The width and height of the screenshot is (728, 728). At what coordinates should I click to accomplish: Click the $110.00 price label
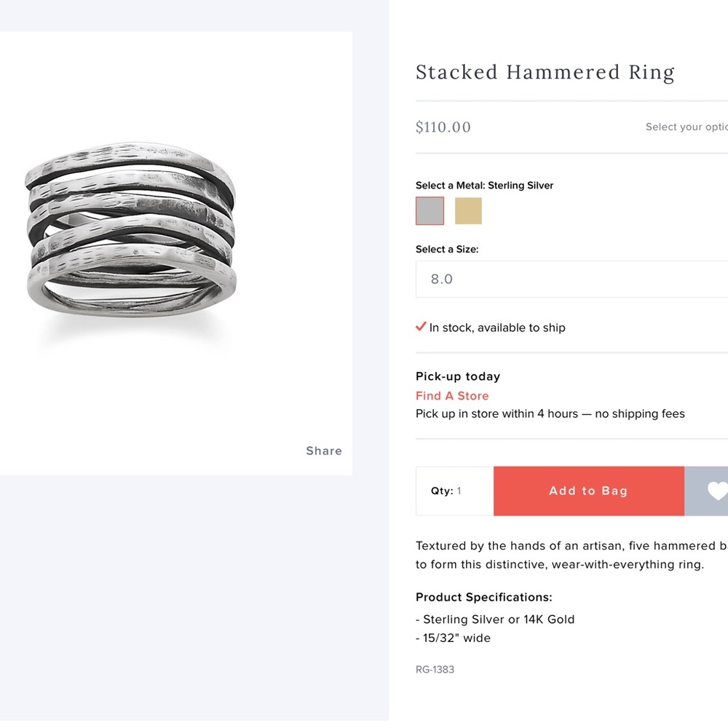(x=443, y=127)
